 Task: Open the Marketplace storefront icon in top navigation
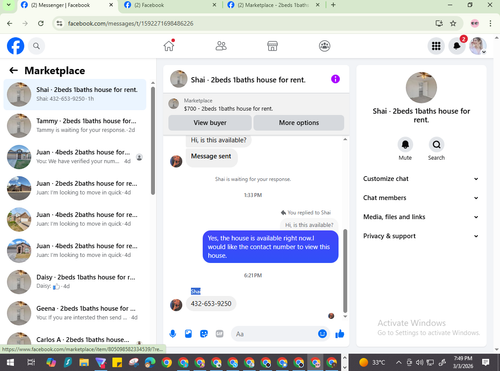272,46
